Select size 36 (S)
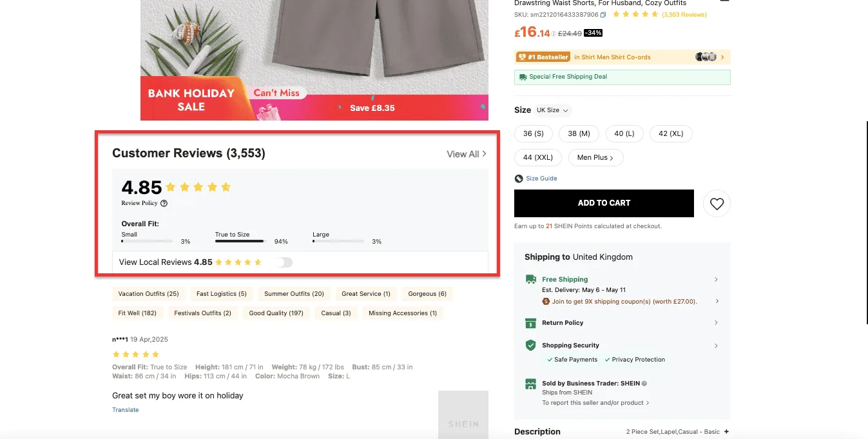 (534, 133)
